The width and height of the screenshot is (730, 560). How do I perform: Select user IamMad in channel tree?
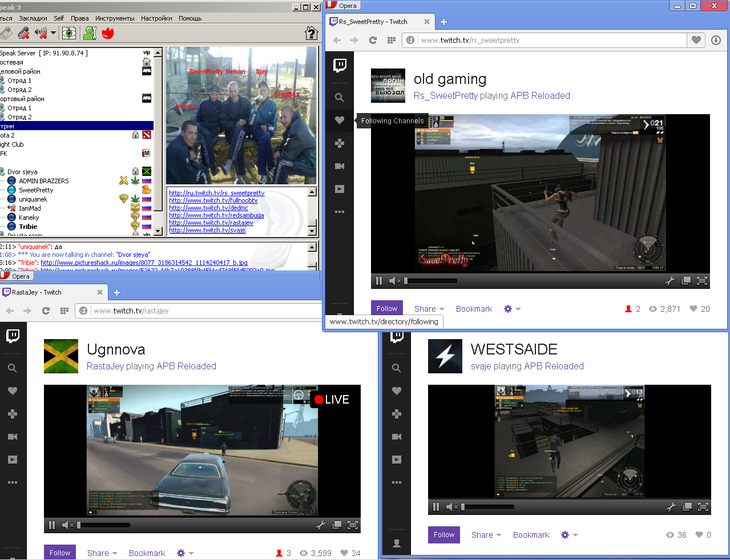(30, 208)
